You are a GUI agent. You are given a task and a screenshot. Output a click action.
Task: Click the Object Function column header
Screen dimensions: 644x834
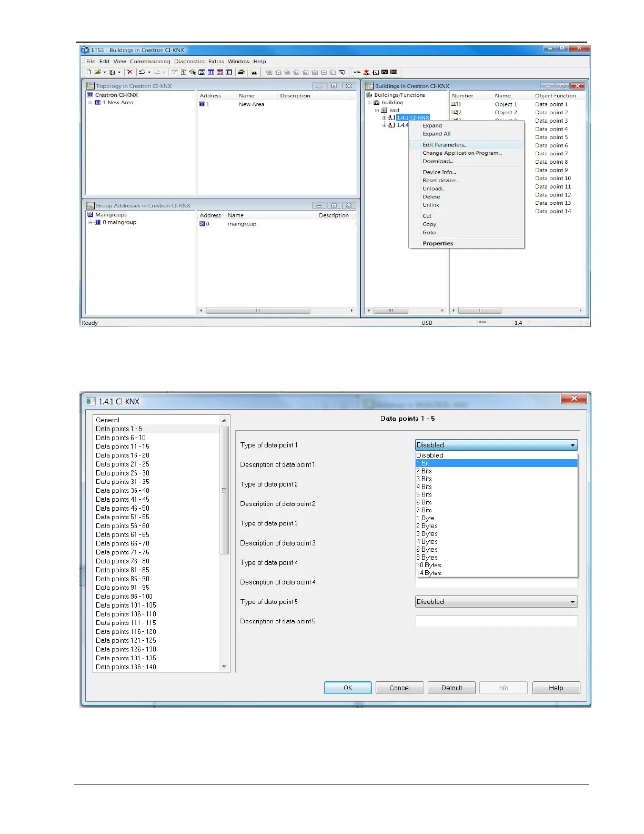(556, 96)
